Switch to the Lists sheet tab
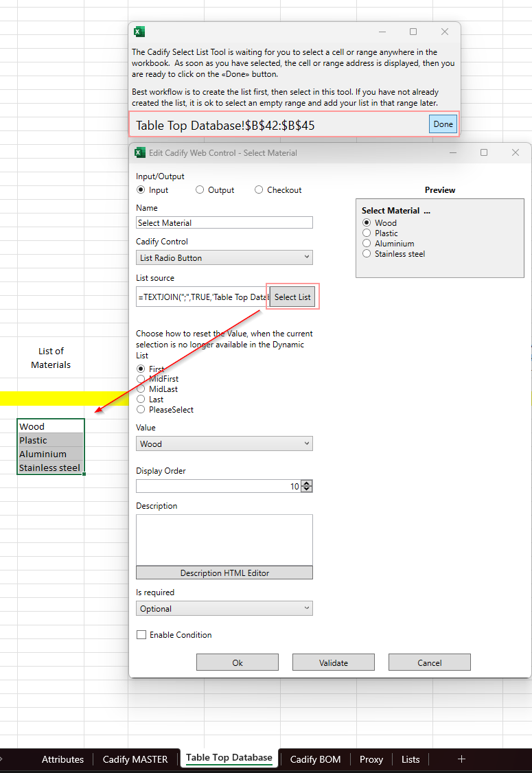Image resolution: width=532 pixels, height=773 pixels. click(410, 759)
